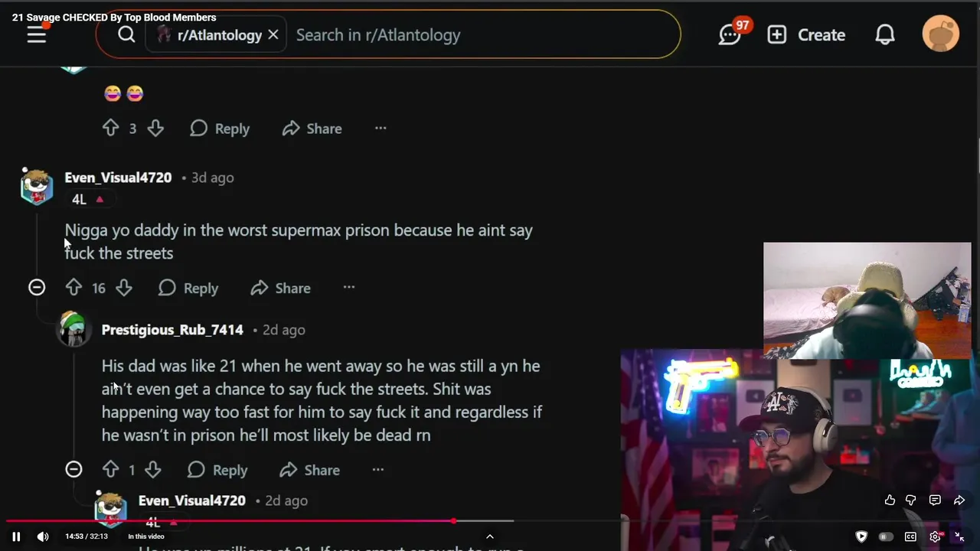Collapse the Prestigious_Rub_7414 reply thread
The height and width of the screenshot is (551, 980).
[x=73, y=469]
